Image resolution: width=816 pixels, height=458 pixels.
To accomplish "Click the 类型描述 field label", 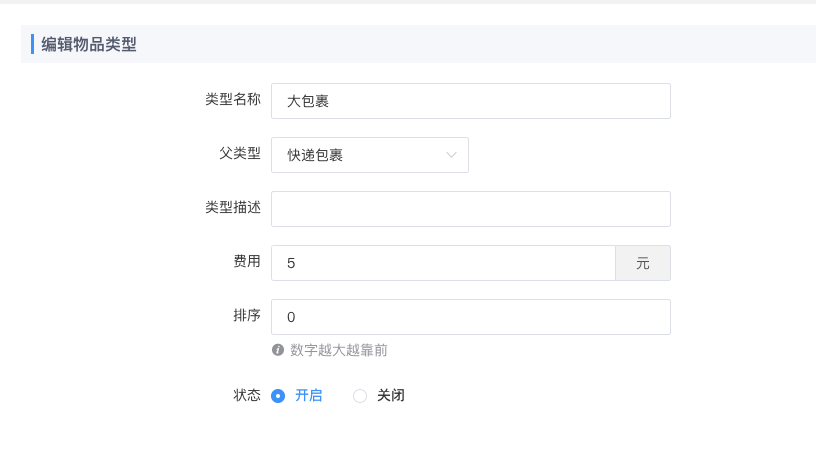I will tap(233, 207).
